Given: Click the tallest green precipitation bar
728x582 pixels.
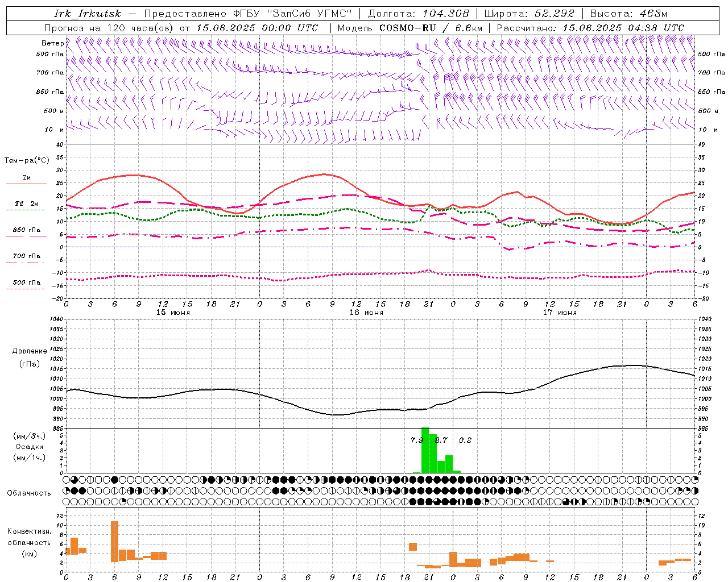Looking at the screenshot, I should [425, 450].
